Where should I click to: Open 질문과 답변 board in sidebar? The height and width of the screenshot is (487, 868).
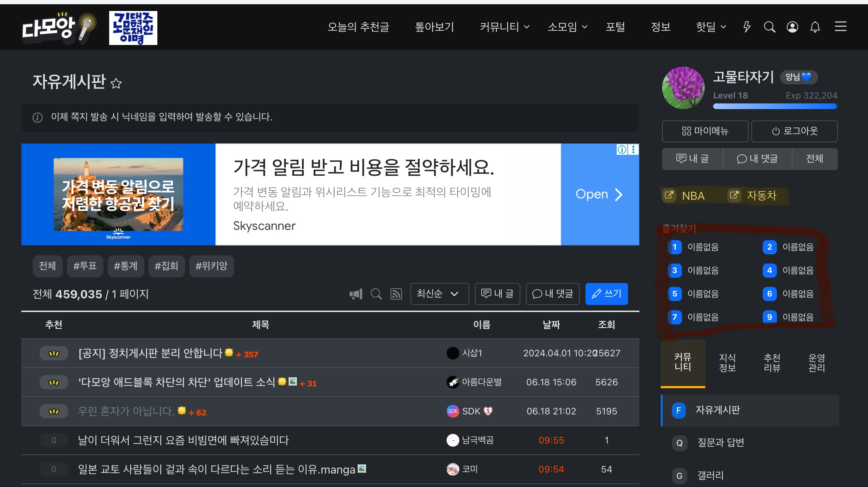721,443
